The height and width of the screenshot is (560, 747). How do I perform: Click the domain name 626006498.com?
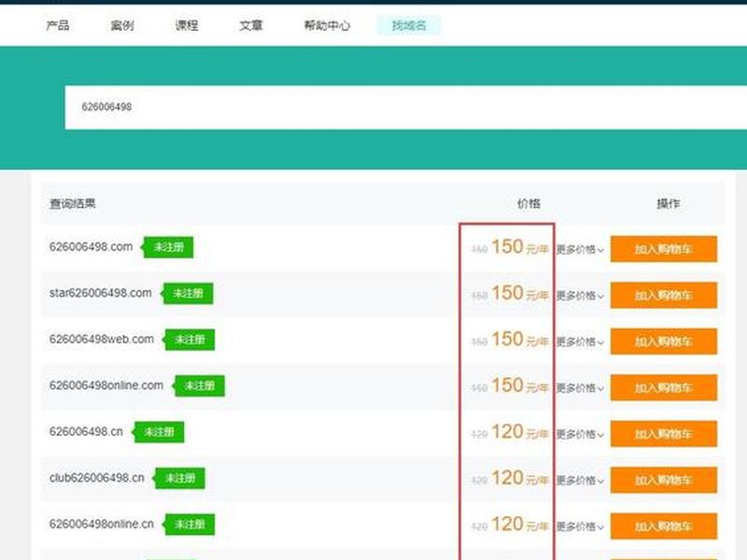91,246
